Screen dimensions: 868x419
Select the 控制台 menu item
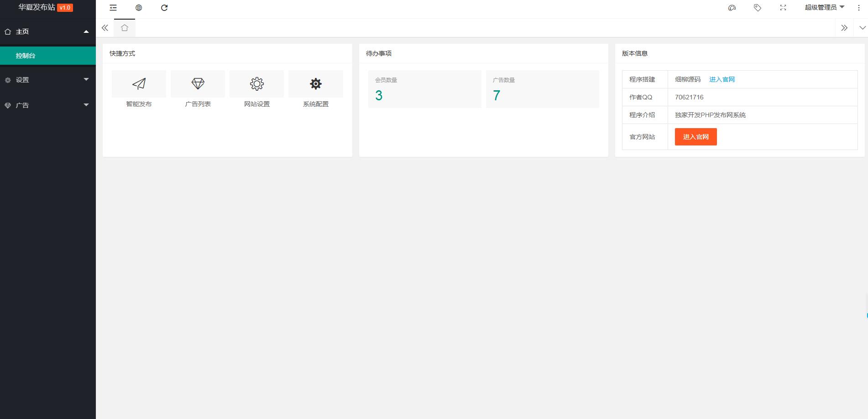[47, 56]
